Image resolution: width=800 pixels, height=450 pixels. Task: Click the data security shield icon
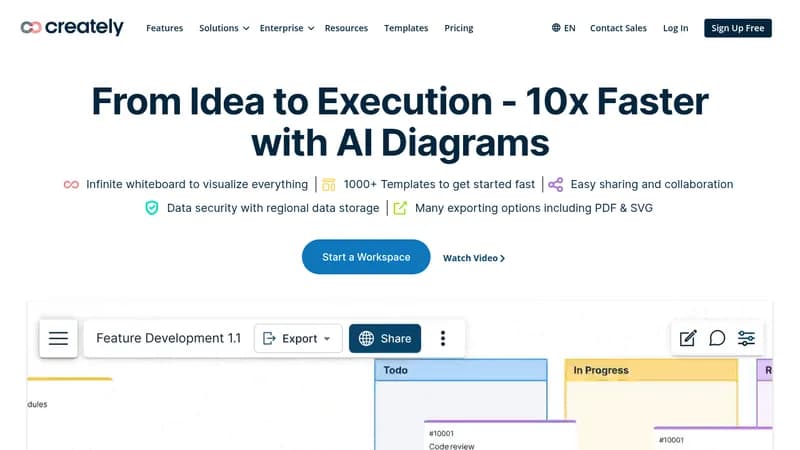click(x=152, y=208)
